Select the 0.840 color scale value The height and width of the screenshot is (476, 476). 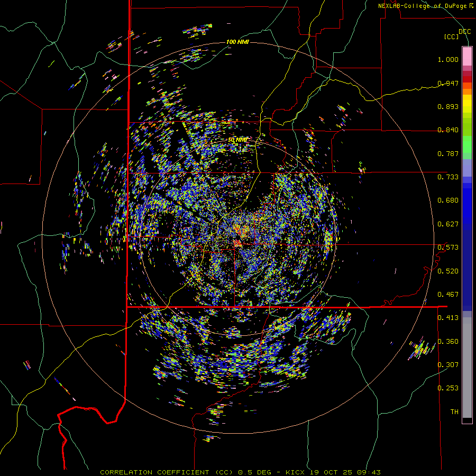click(448, 130)
